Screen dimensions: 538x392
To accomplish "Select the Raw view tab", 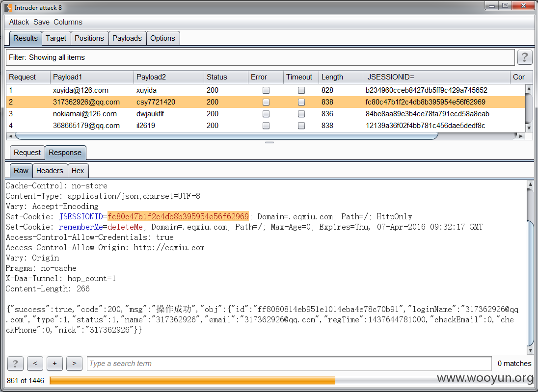I will [x=21, y=171].
